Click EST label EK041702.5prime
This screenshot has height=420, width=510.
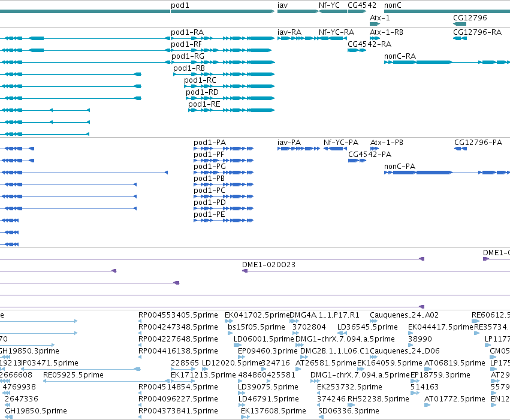(257, 315)
